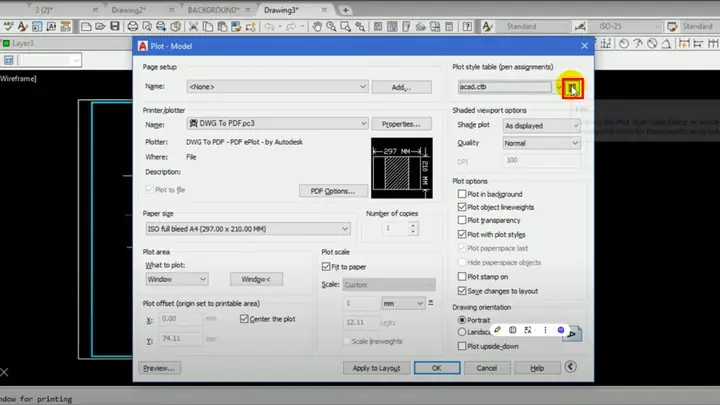
Task: Click the printer Properties... button
Action: coord(401,124)
